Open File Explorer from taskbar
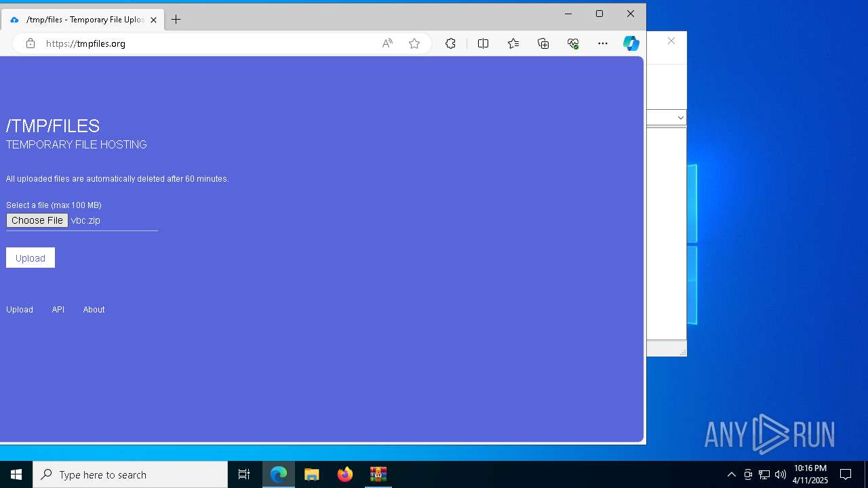This screenshot has width=868, height=488. point(312,474)
